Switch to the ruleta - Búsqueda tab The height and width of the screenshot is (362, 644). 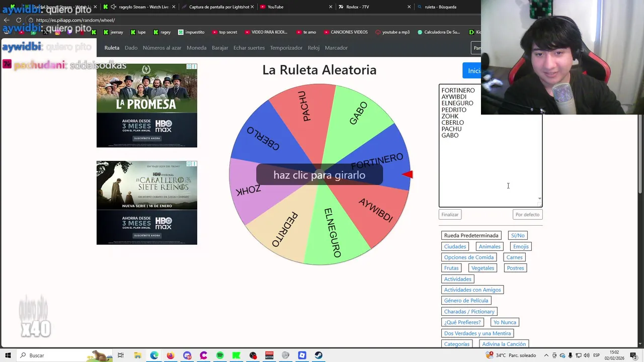(x=448, y=7)
